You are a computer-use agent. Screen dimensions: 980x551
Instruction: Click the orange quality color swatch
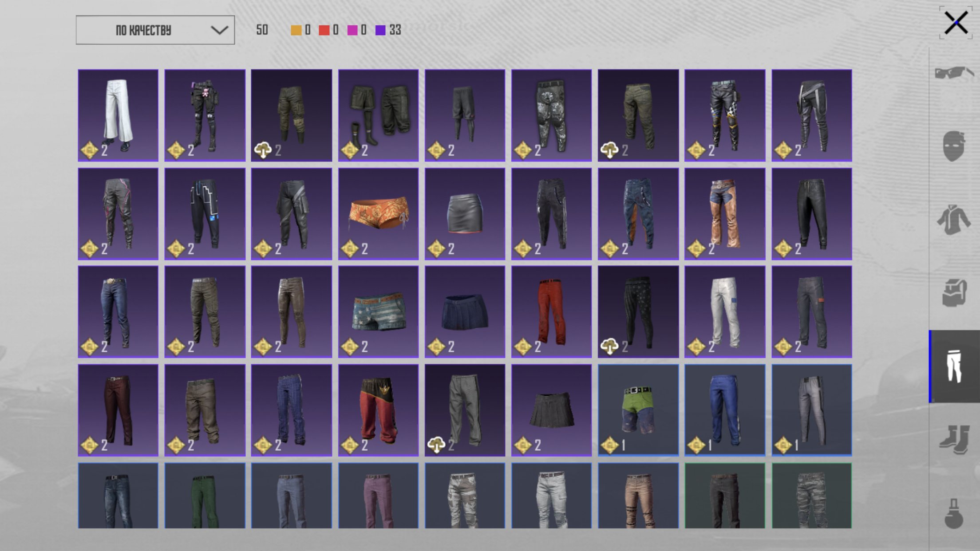(296, 30)
